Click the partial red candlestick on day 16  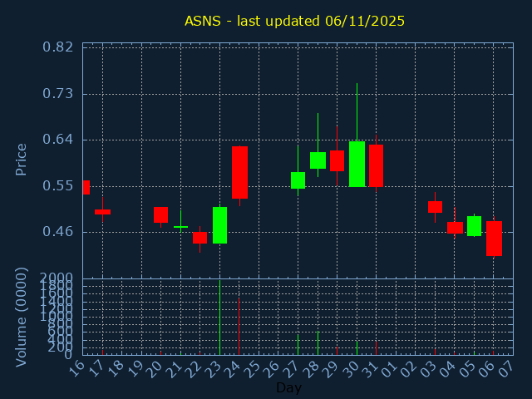[x=86, y=187]
